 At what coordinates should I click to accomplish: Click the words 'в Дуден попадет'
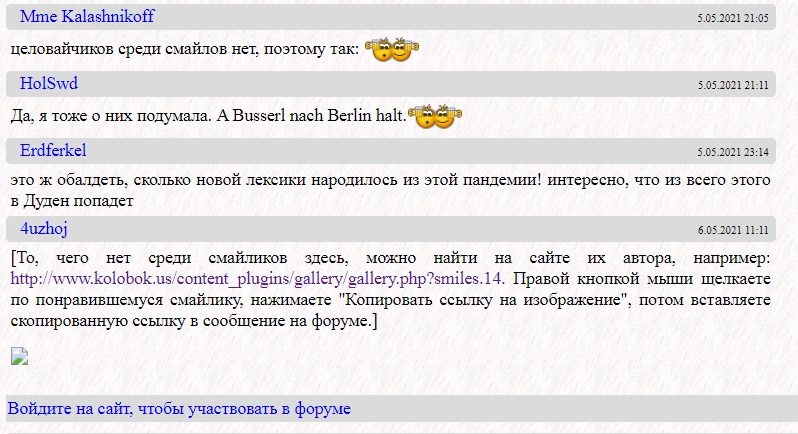pos(72,201)
